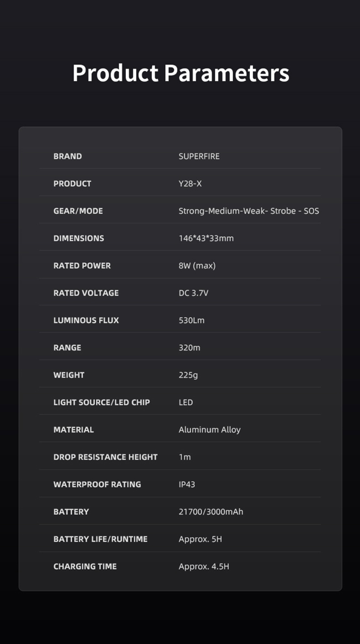The image size is (360, 644).
Task: Click the 21700/3000mAh battery value
Action: tap(211, 512)
